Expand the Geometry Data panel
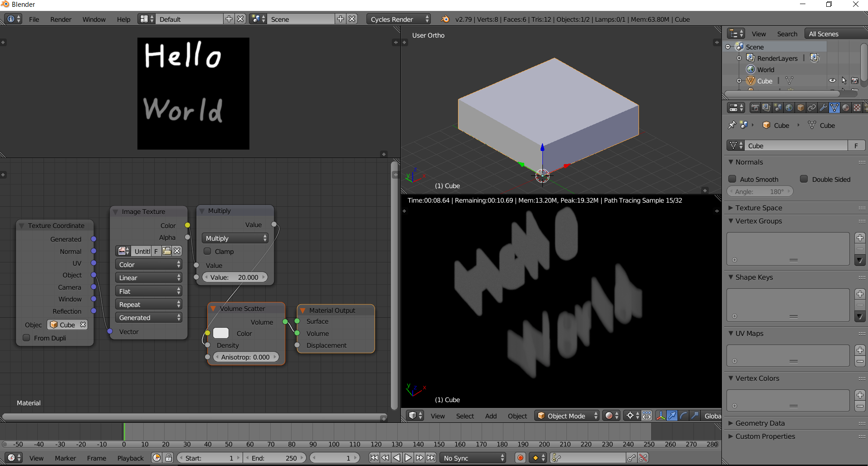The width and height of the screenshot is (868, 466). tap(731, 423)
